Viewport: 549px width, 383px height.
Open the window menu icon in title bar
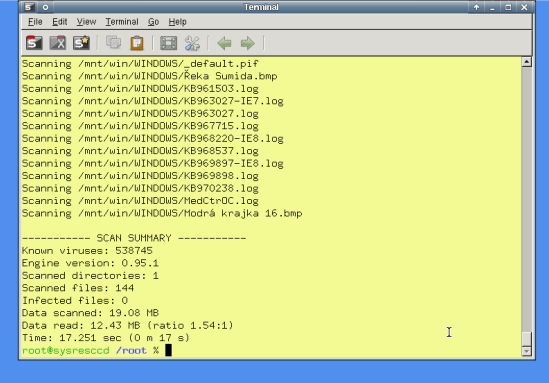click(29, 7)
